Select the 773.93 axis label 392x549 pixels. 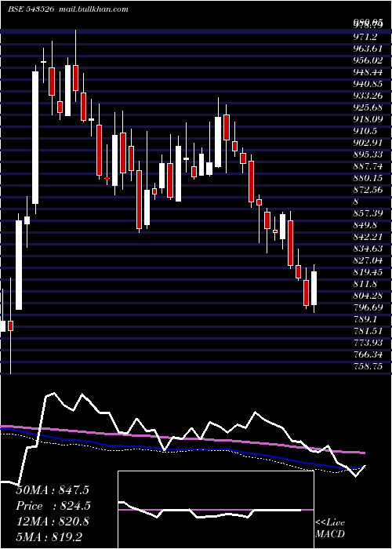[368, 343]
